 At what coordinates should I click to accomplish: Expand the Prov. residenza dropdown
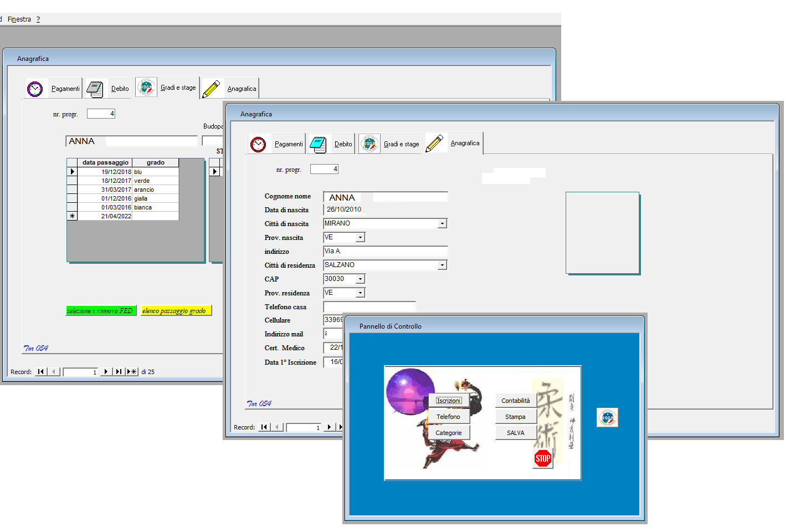360,293
